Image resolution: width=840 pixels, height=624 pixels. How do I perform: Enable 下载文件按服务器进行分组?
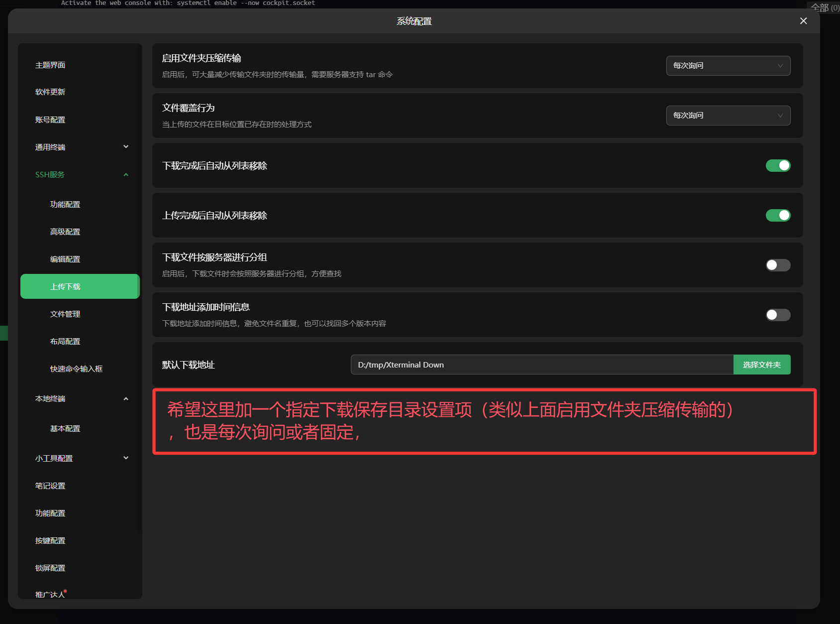778,265
